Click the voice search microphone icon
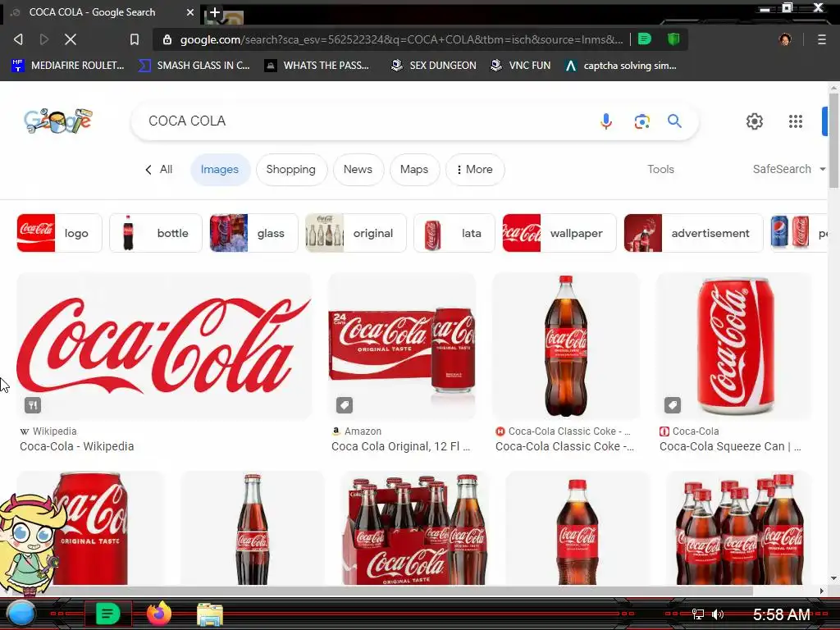Image resolution: width=840 pixels, height=630 pixels. (606, 121)
